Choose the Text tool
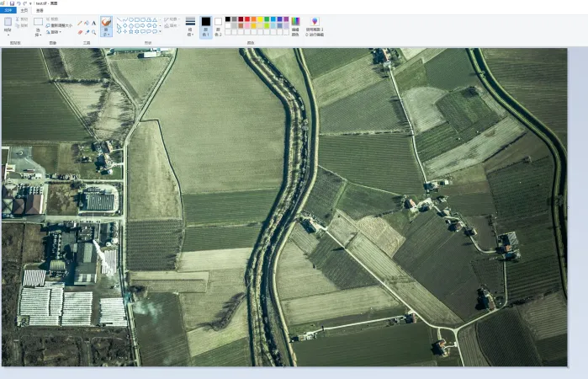The width and height of the screenshot is (588, 379). [93, 23]
